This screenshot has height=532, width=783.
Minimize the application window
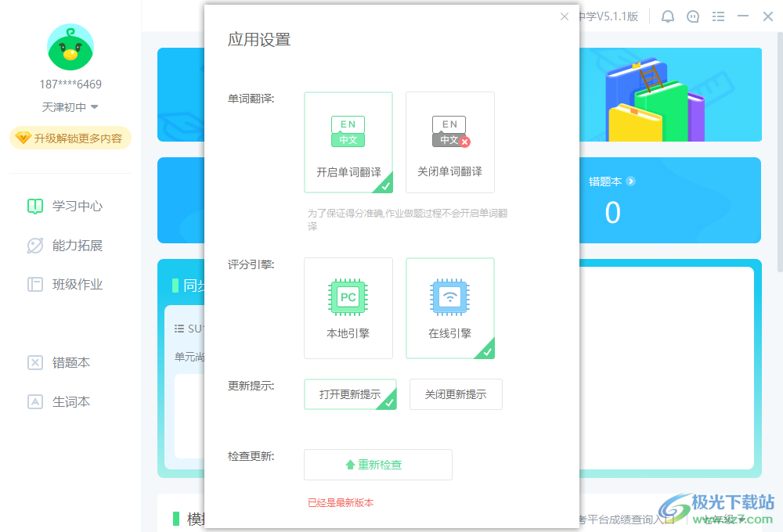pos(743,16)
